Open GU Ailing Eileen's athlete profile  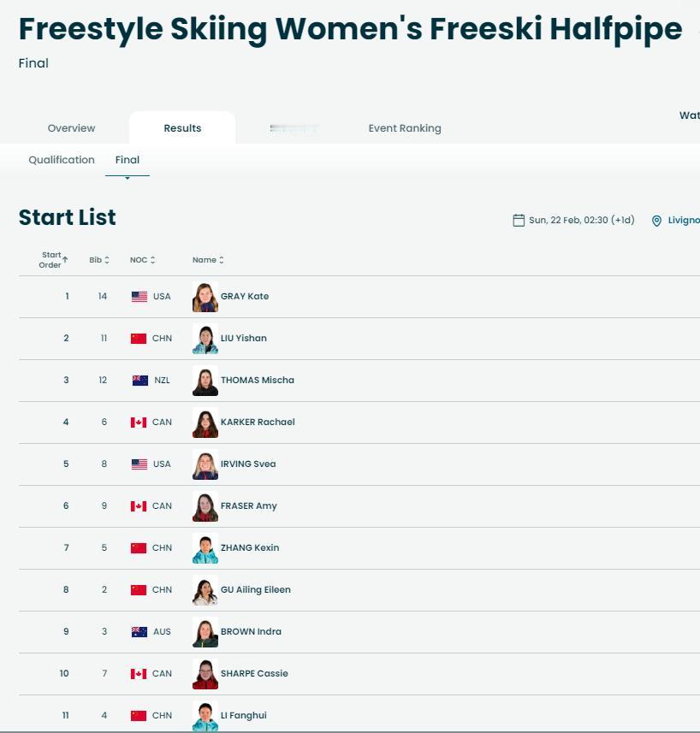coord(255,590)
